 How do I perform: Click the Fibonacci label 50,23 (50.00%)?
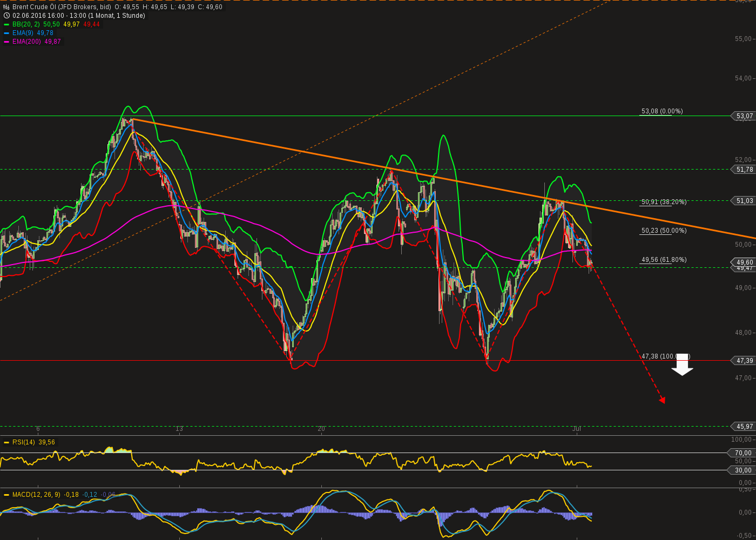664,231
